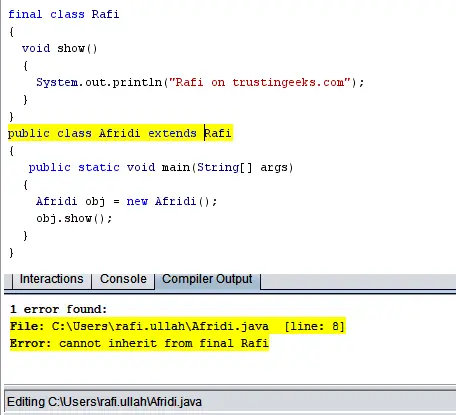This screenshot has height=415, width=456.
Task: Click on the 'void show()' method declaration
Action: click(x=60, y=49)
